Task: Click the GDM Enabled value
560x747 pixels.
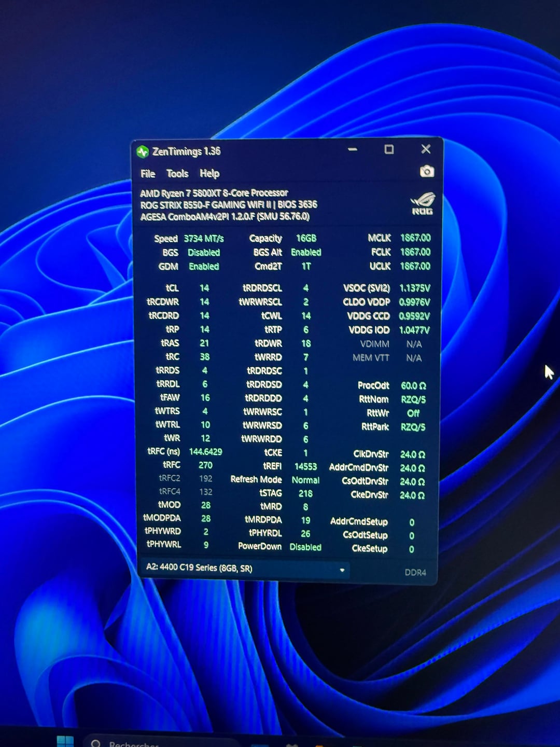Action: coord(204,266)
